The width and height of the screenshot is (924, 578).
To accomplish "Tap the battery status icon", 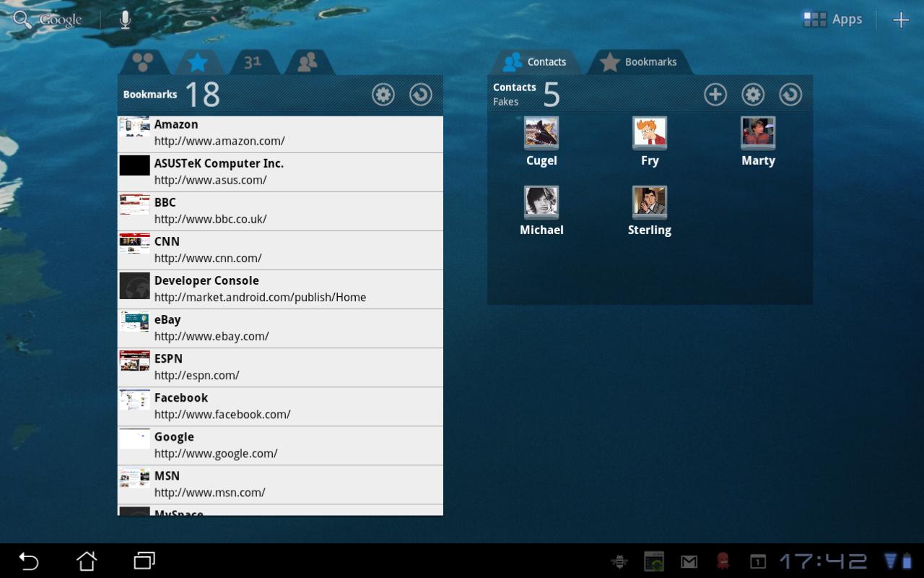I will [907, 561].
